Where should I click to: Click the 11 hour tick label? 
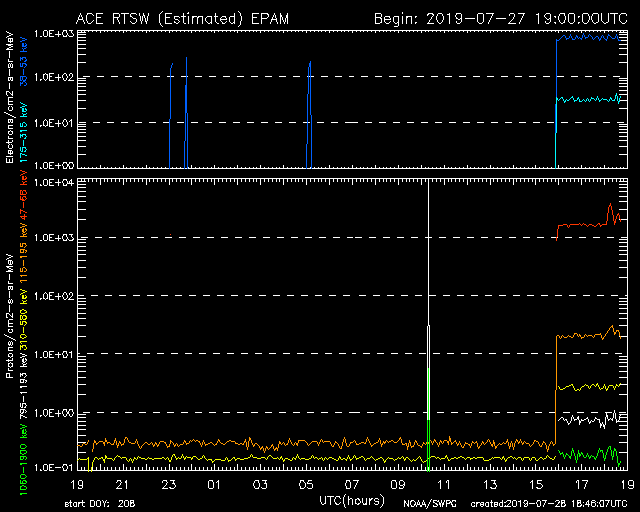pos(440,484)
